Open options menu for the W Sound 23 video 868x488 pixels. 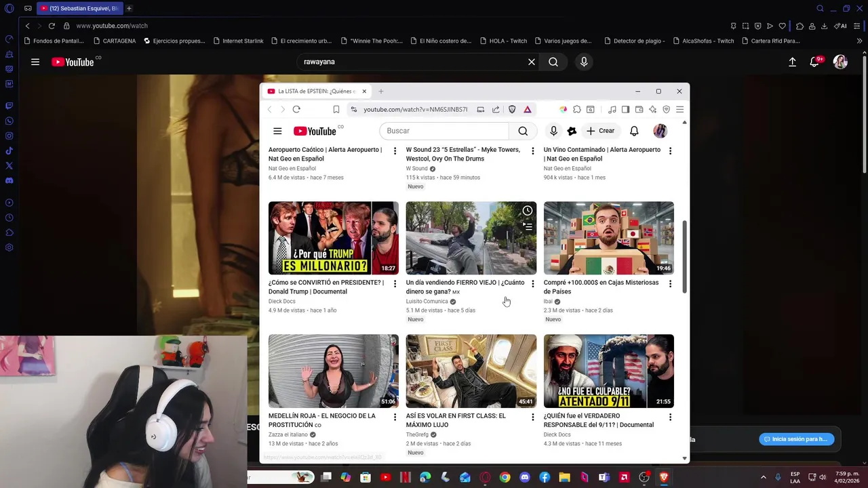(x=532, y=150)
